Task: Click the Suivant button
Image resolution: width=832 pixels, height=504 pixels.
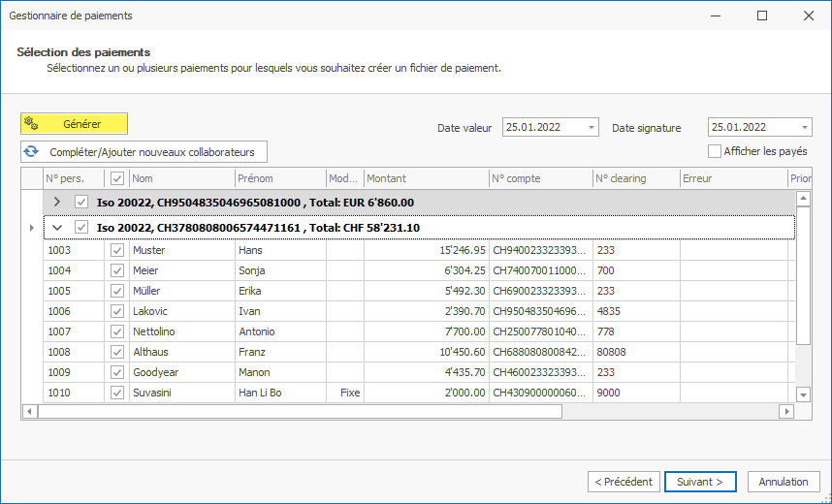Action: pyautogui.click(x=700, y=482)
